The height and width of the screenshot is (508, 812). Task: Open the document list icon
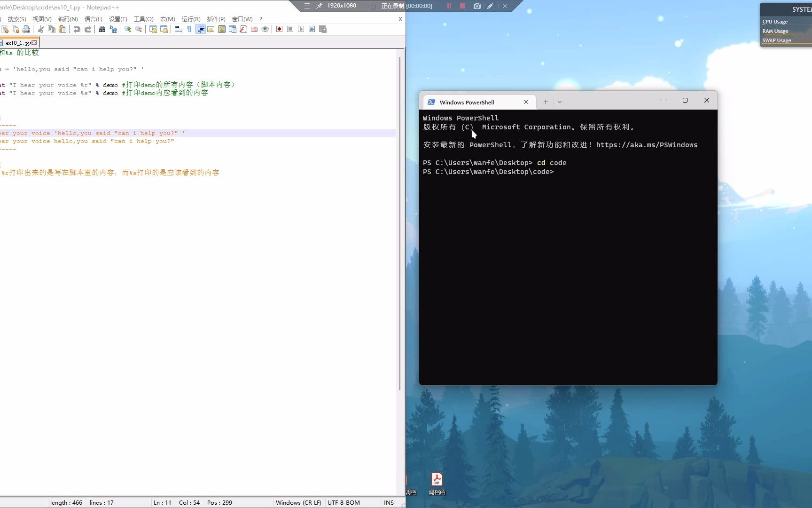point(233,29)
